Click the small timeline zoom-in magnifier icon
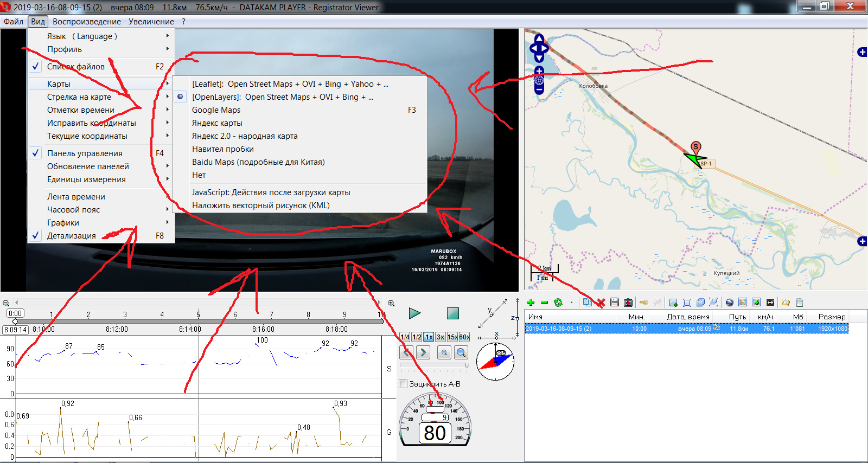Viewport: 868px width, 463px height. [391, 303]
